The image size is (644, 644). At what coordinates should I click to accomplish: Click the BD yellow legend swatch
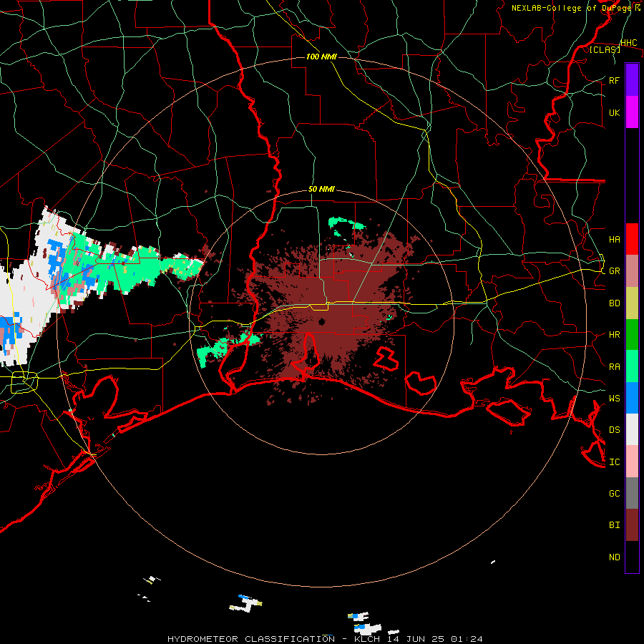click(x=632, y=303)
